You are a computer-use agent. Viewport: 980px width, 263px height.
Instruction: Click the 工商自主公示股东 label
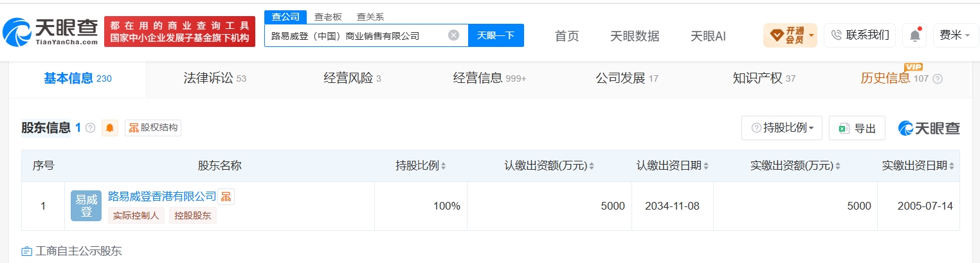[78, 251]
